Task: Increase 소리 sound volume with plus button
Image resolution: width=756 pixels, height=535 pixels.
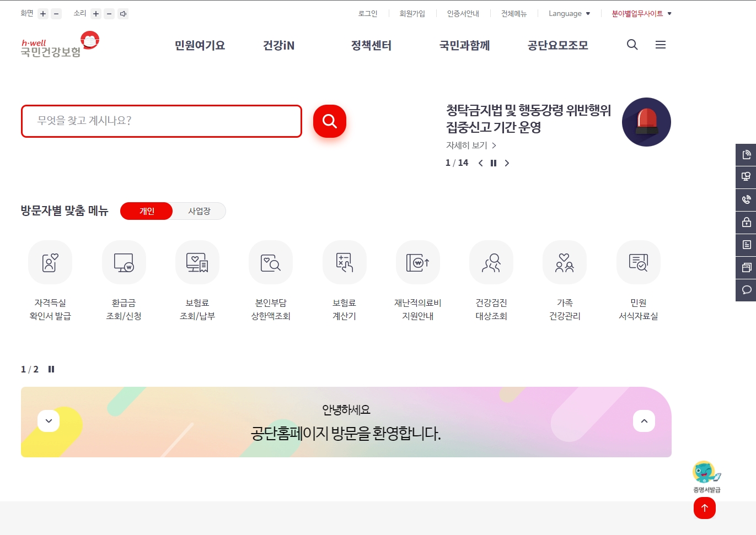Action: pos(96,14)
